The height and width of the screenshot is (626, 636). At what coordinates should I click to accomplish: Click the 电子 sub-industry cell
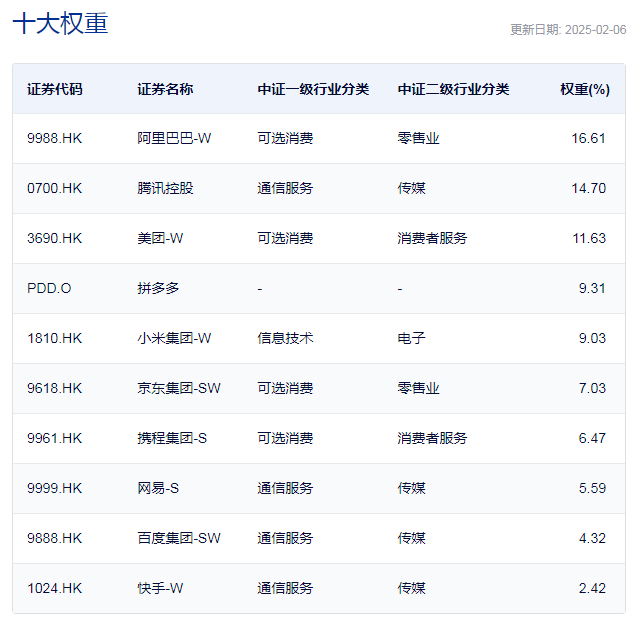click(411, 338)
